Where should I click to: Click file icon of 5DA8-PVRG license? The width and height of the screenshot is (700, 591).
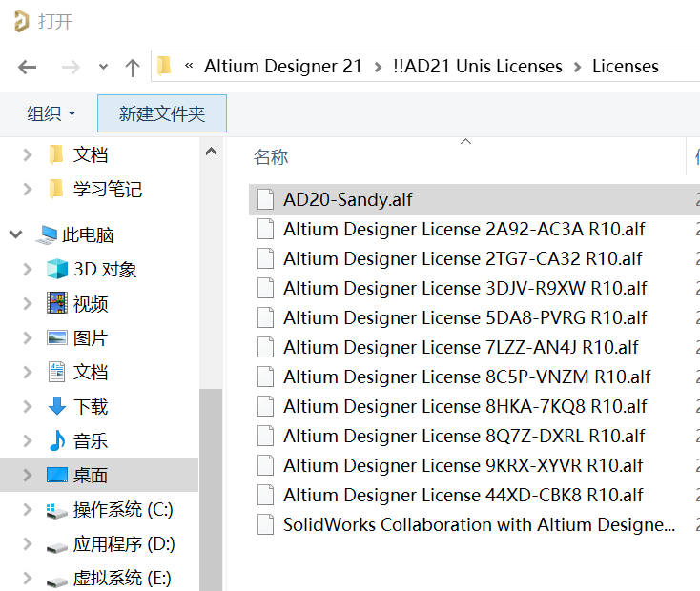[265, 317]
